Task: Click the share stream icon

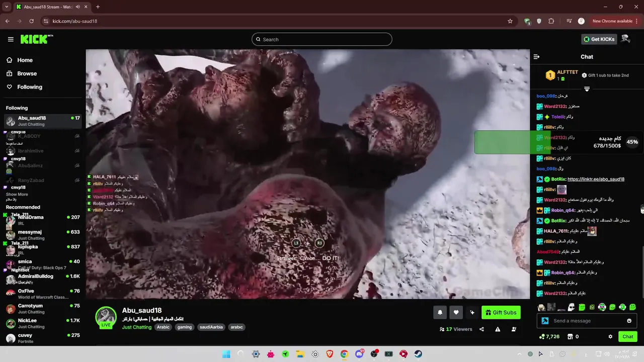Action: 481,329
